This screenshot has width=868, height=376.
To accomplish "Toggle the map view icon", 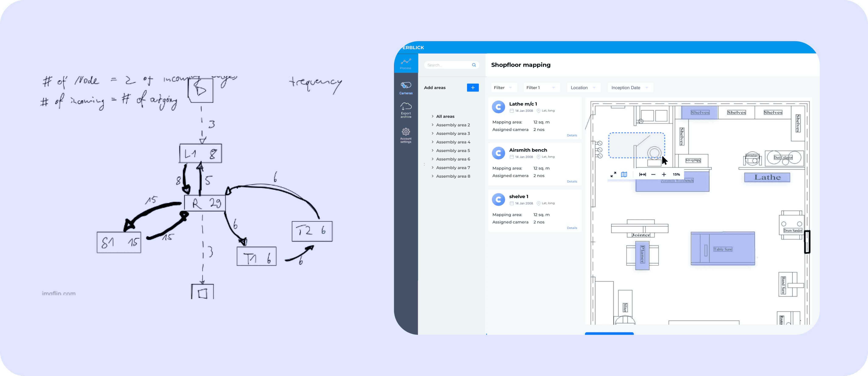I will [624, 175].
